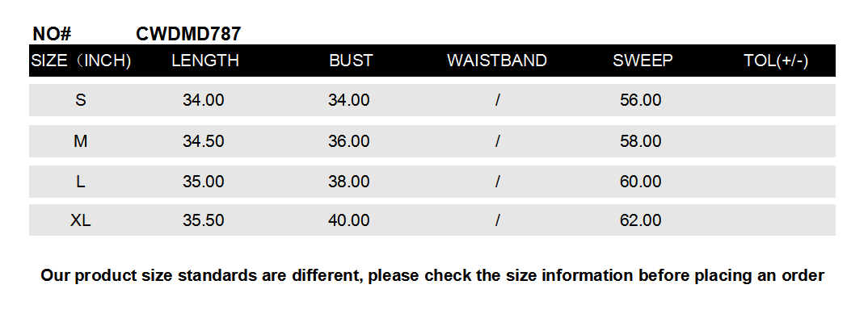This screenshot has width=868, height=335.
Task: Click the TOL(+/-) column header
Action: (776, 61)
